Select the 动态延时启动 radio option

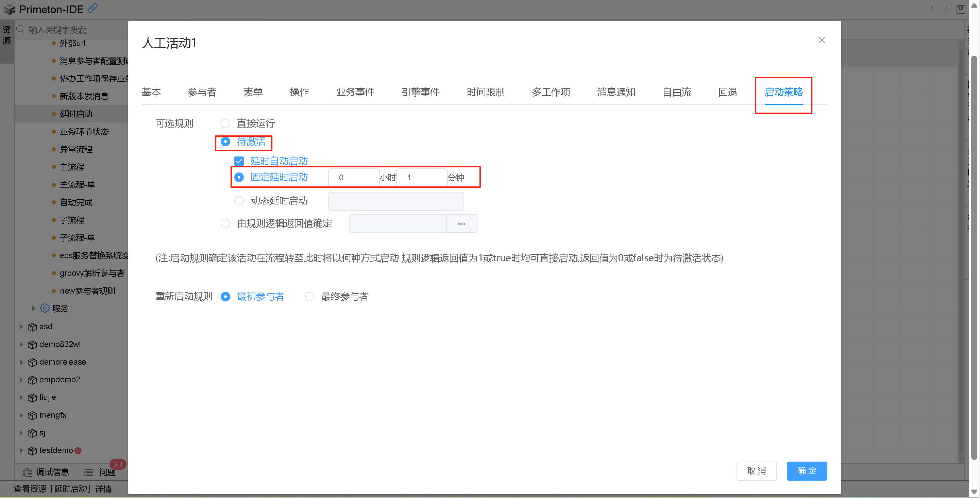[239, 200]
